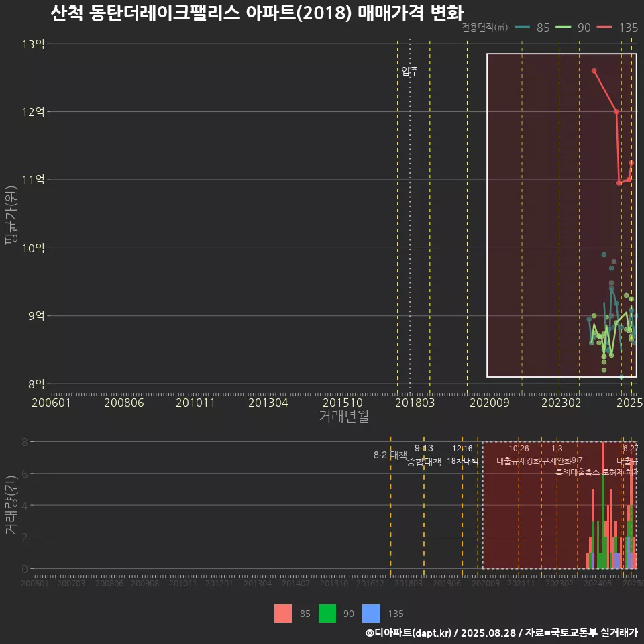The image size is (644, 644).
Task: Click 201011 on the price chart axis
Action: tap(195, 402)
